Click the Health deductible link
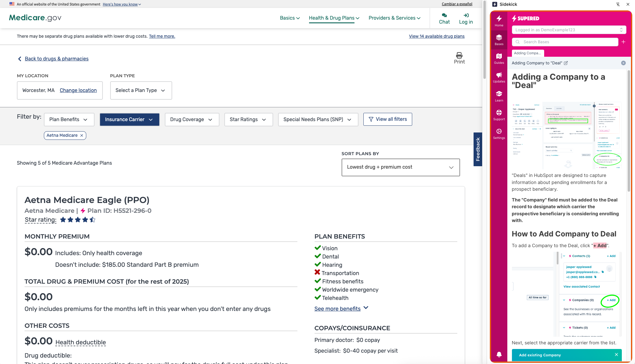This screenshot has width=635, height=364. pos(80,342)
